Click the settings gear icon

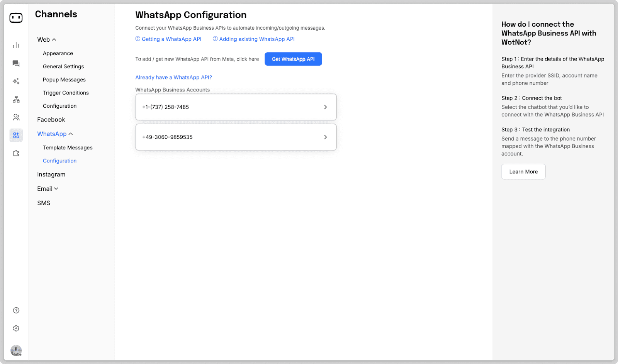click(16, 328)
